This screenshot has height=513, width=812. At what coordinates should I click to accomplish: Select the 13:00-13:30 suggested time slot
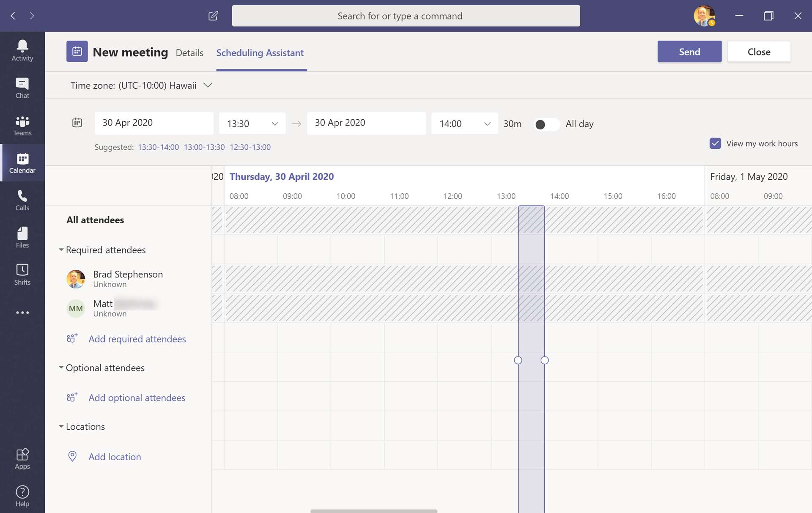coord(204,147)
